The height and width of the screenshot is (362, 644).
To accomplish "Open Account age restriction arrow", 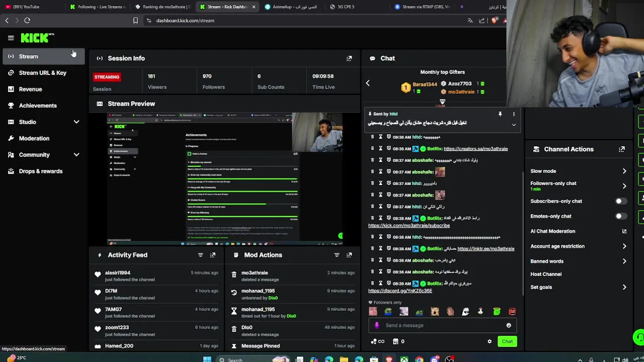I will click(x=624, y=246).
